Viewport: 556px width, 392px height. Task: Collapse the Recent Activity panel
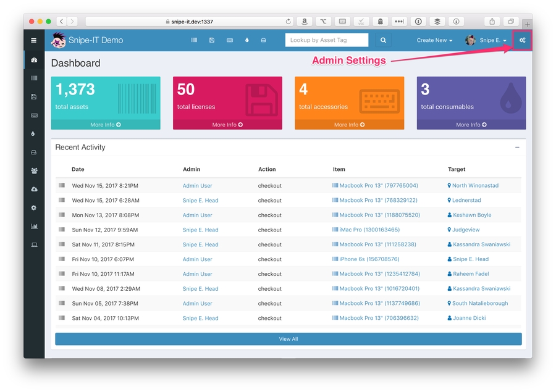[517, 148]
